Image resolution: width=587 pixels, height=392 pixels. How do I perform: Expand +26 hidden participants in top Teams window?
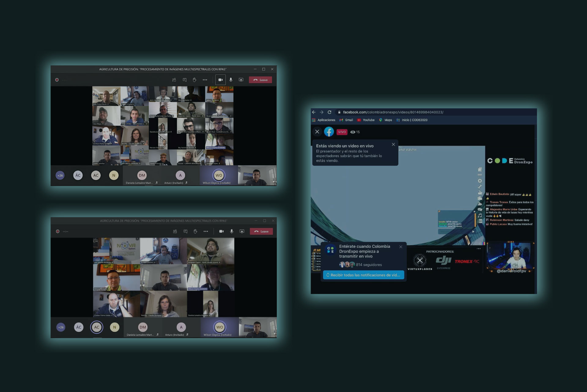[60, 175]
